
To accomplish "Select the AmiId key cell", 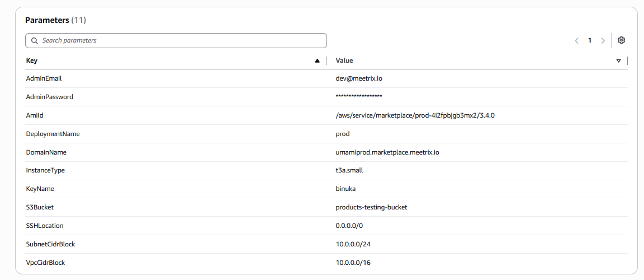I will (x=35, y=115).
